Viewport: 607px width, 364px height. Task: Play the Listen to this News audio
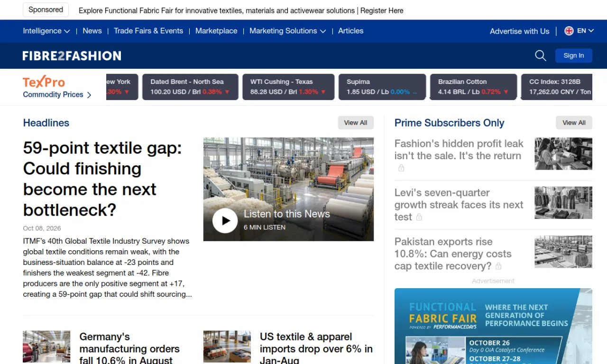(x=225, y=221)
